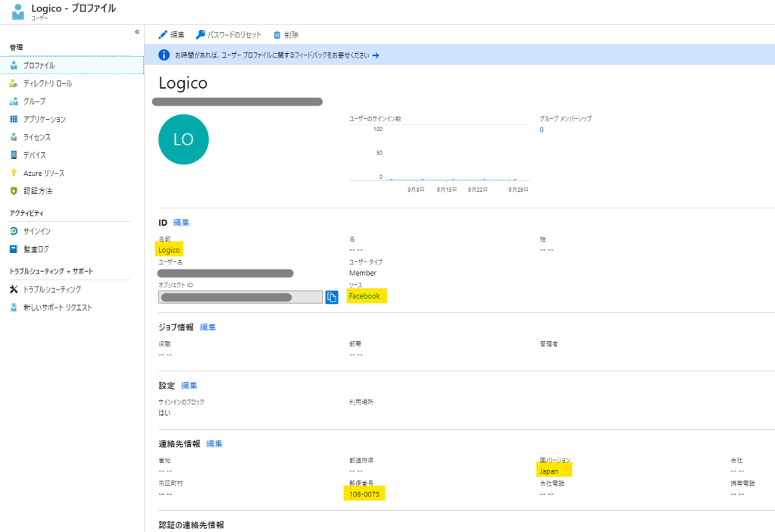Click the password reset key icon
Image resolution: width=775 pixels, height=532 pixels.
click(200, 35)
